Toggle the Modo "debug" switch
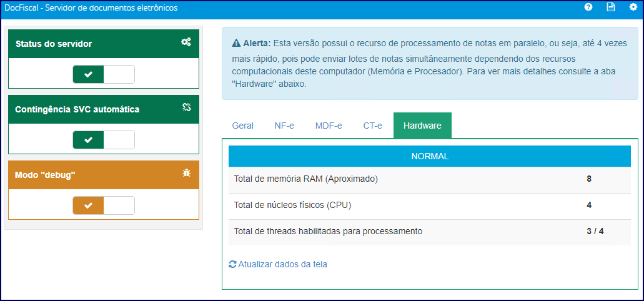 [104, 205]
